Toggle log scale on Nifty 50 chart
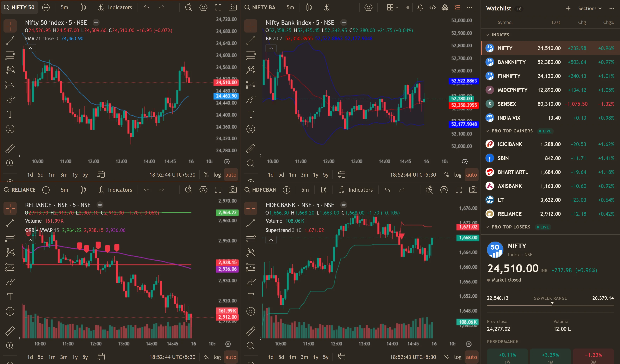This screenshot has height=364, width=620. pos(217,175)
